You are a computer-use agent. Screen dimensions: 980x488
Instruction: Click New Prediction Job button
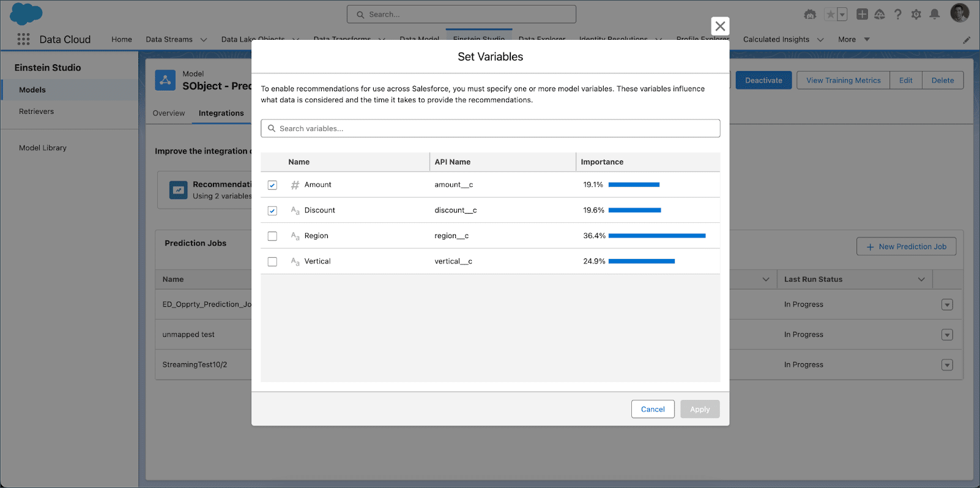(907, 247)
